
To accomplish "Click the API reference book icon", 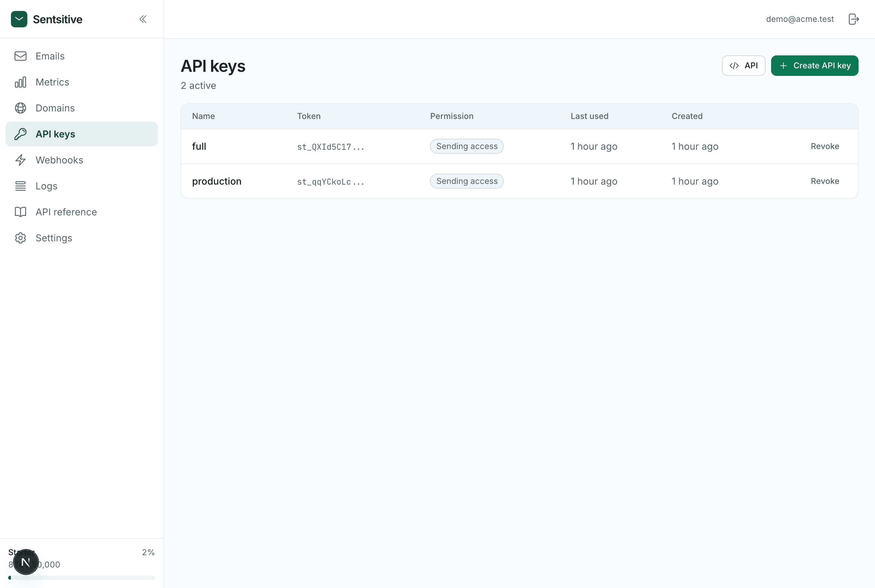I will tap(21, 212).
